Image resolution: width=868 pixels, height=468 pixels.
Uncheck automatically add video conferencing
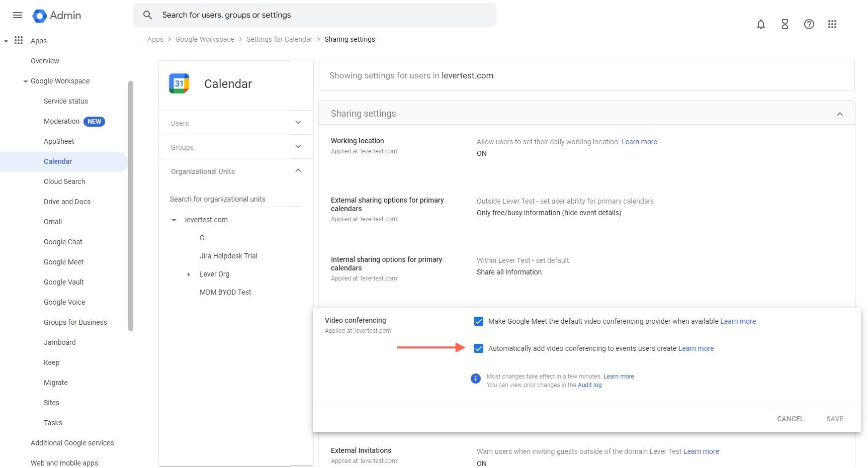coord(479,348)
